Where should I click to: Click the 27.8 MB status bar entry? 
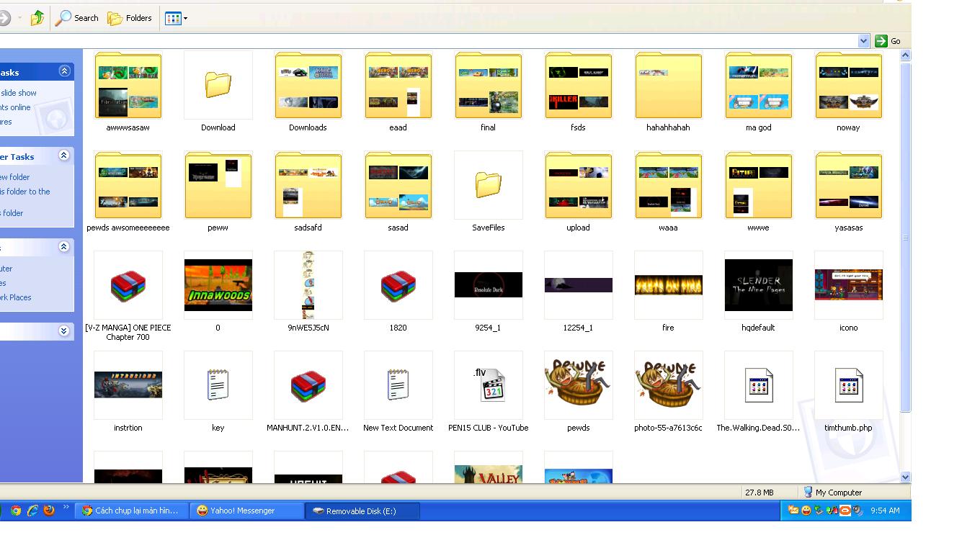(x=759, y=493)
